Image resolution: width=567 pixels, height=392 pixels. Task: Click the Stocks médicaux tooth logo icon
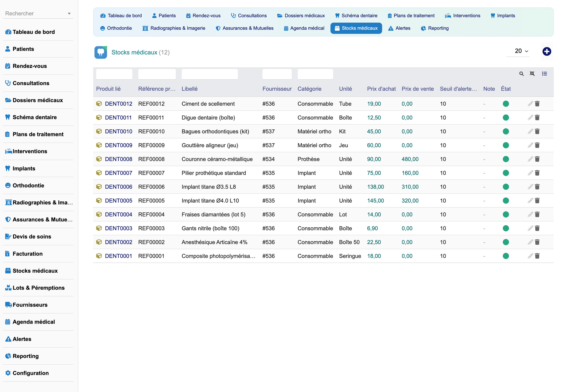101,52
